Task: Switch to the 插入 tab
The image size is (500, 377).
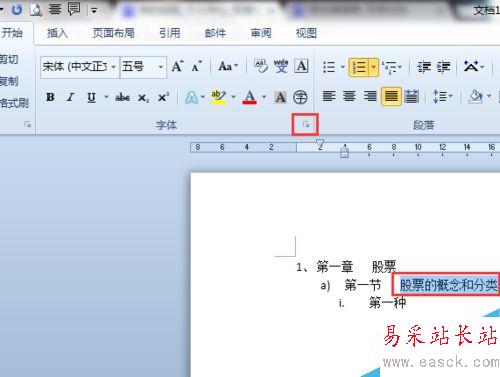Action: tap(57, 33)
